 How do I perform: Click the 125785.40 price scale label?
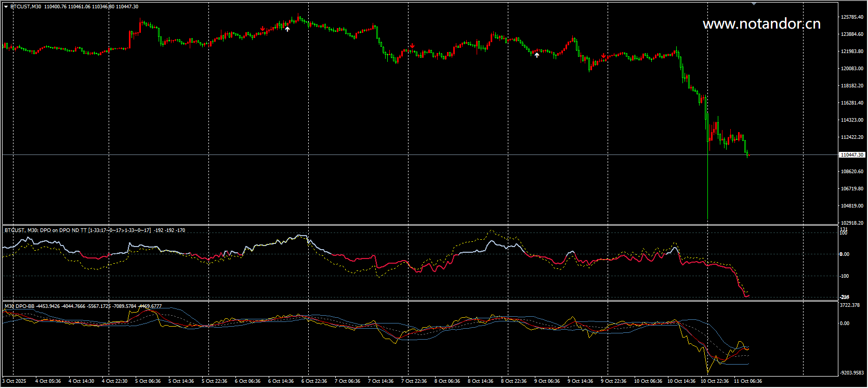tap(852, 17)
